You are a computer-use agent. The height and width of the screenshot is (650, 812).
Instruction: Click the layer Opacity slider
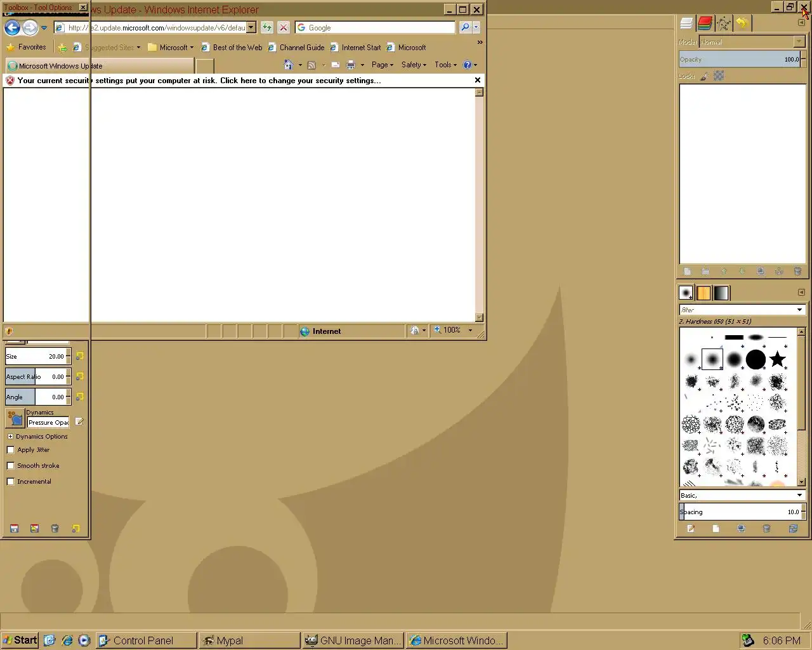[740, 59]
